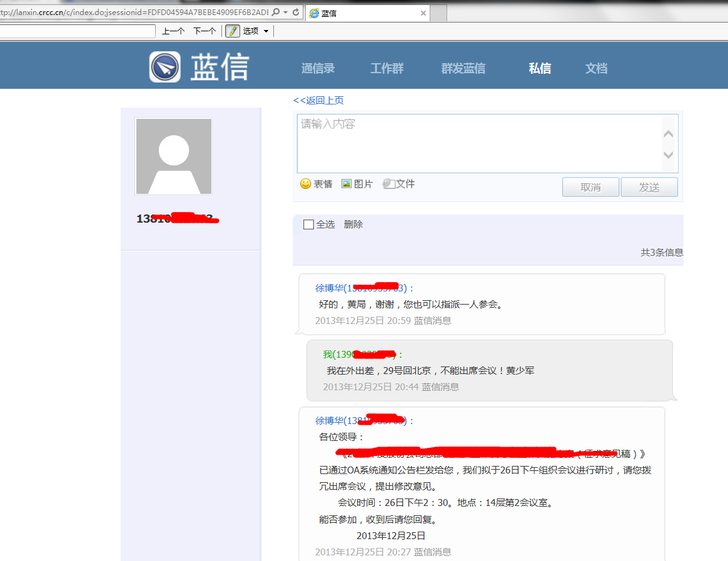Open the 通信录 menu
Image resolution: width=728 pixels, height=561 pixels.
(x=318, y=68)
